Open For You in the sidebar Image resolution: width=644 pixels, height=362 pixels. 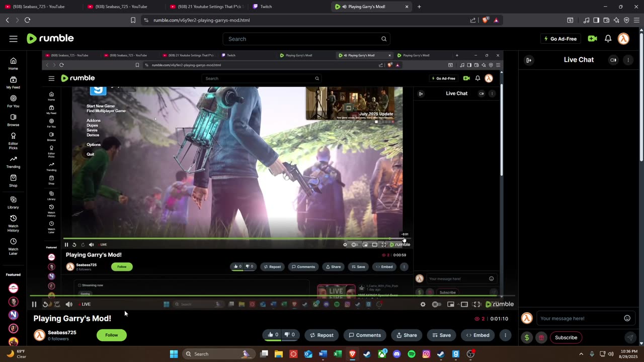(x=13, y=102)
